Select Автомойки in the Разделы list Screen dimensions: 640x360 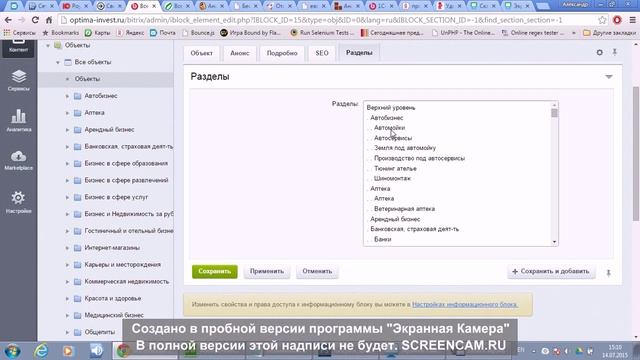[389, 128]
